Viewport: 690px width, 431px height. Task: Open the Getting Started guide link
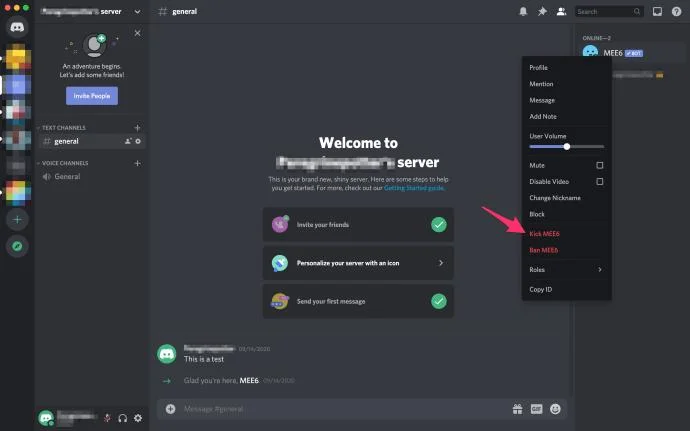click(x=414, y=188)
